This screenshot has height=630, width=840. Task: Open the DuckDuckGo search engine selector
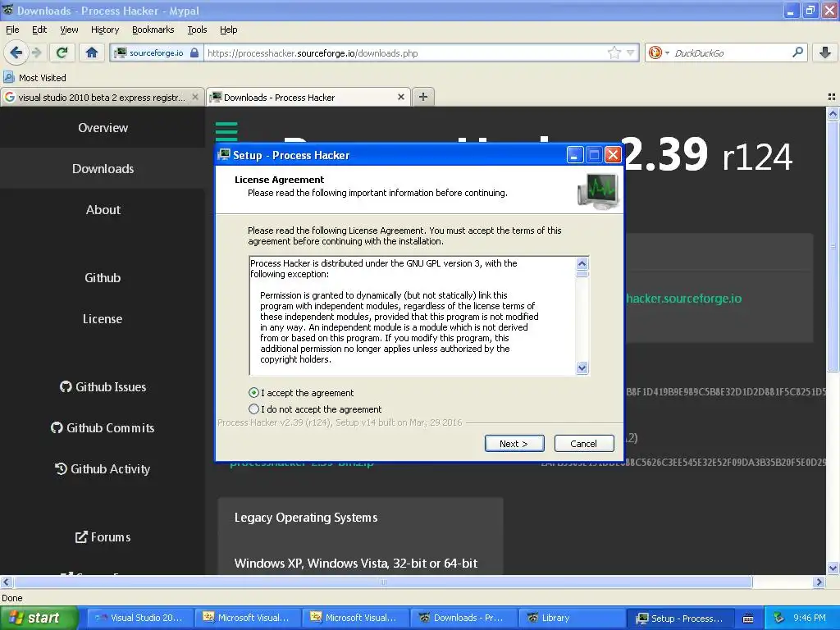(x=659, y=52)
